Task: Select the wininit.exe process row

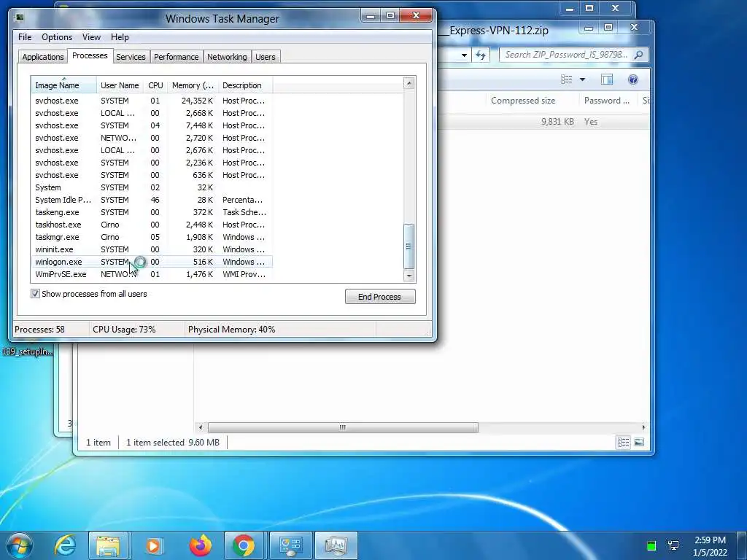Action: pos(152,249)
